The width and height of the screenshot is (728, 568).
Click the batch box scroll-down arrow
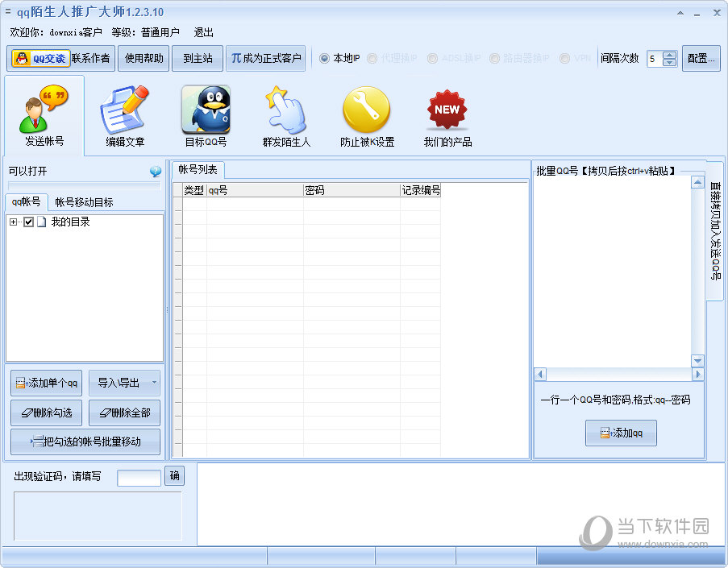pos(697,361)
